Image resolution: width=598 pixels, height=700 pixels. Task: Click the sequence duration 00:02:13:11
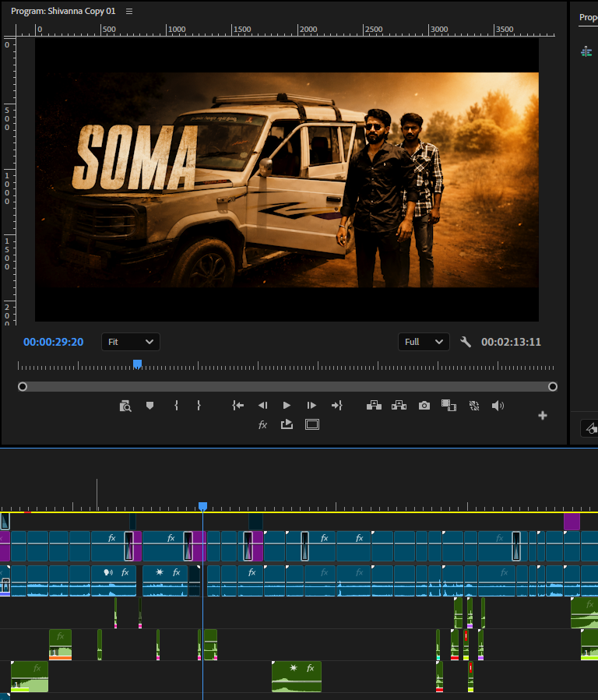[x=511, y=342]
